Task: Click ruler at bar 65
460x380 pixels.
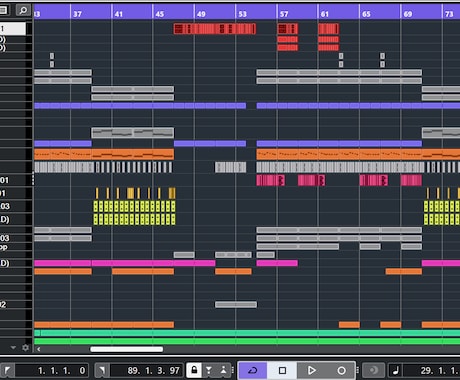Action: click(366, 14)
